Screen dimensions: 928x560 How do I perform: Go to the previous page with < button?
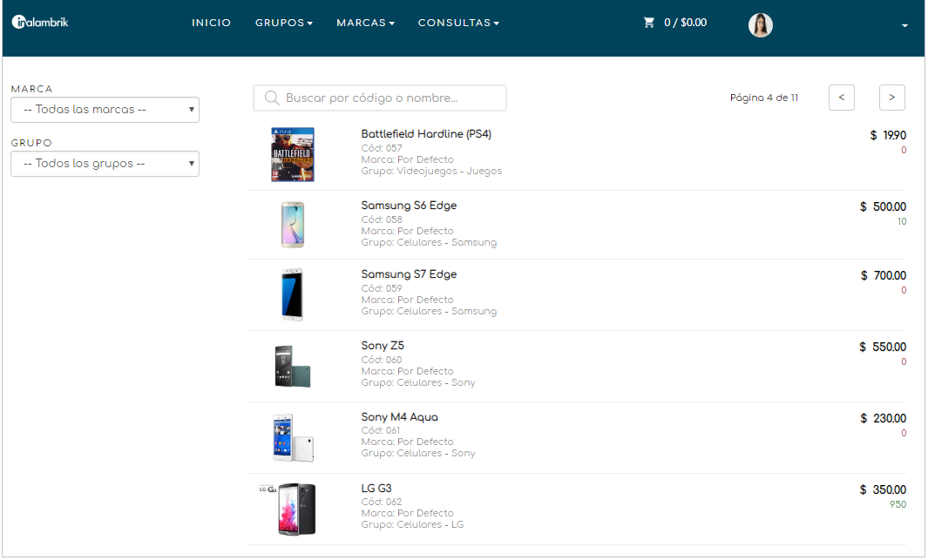pos(842,98)
